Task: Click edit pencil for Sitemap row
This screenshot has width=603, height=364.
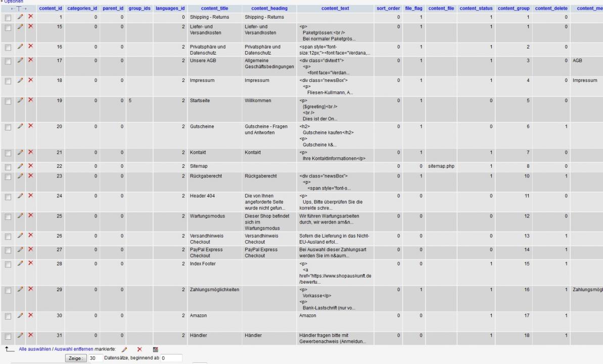Action: (x=19, y=166)
